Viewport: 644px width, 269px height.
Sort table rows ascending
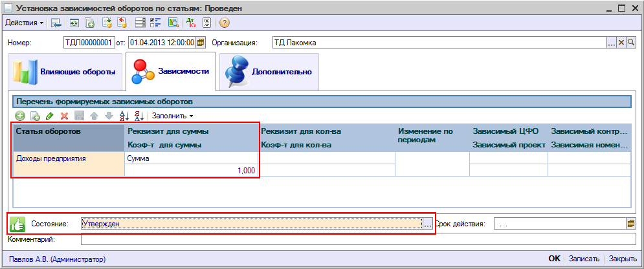click(x=125, y=116)
